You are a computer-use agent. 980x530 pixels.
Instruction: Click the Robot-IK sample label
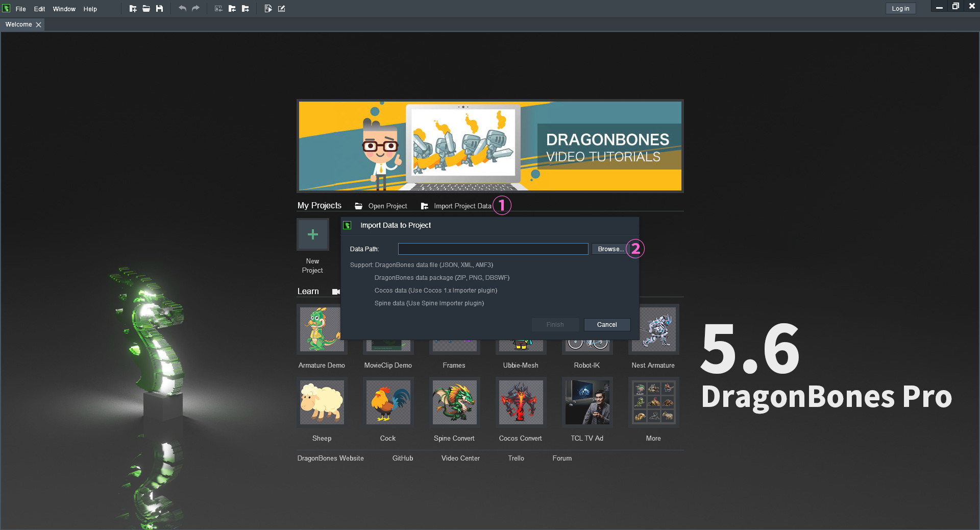587,366
